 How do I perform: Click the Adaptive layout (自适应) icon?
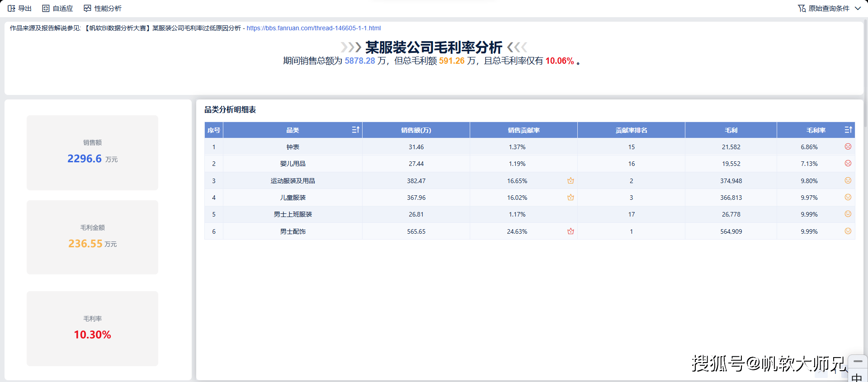(46, 8)
